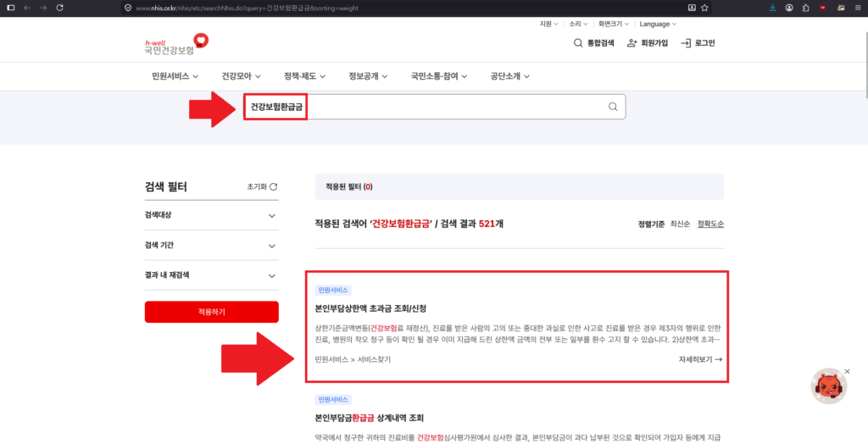Open the browser hamburger menu
868x444 pixels.
point(858,8)
